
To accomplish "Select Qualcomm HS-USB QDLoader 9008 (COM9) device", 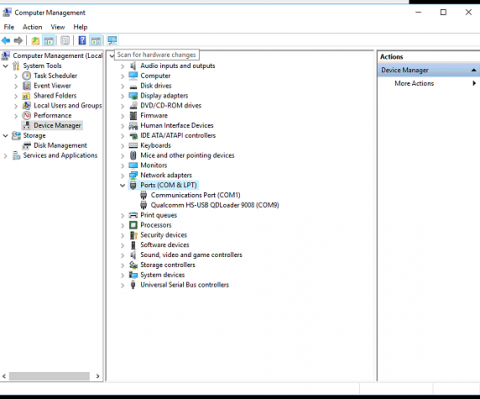I will pyautogui.click(x=215, y=205).
